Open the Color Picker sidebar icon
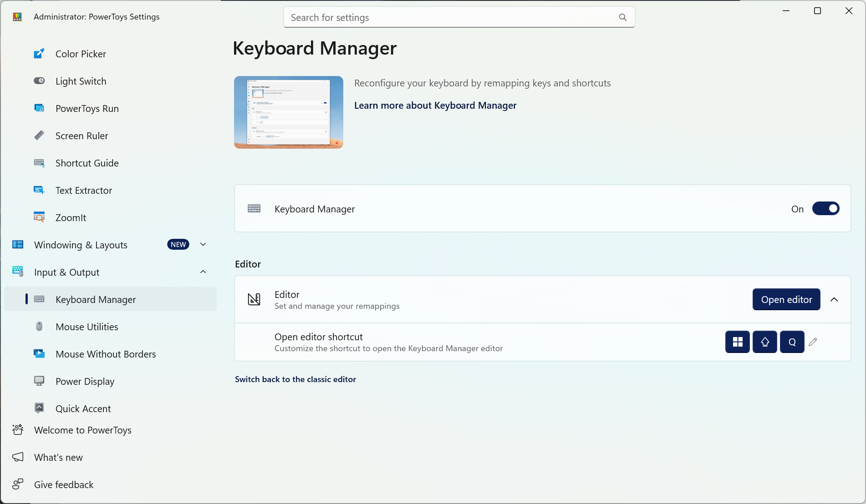Image resolution: width=866 pixels, height=504 pixels. pos(39,54)
